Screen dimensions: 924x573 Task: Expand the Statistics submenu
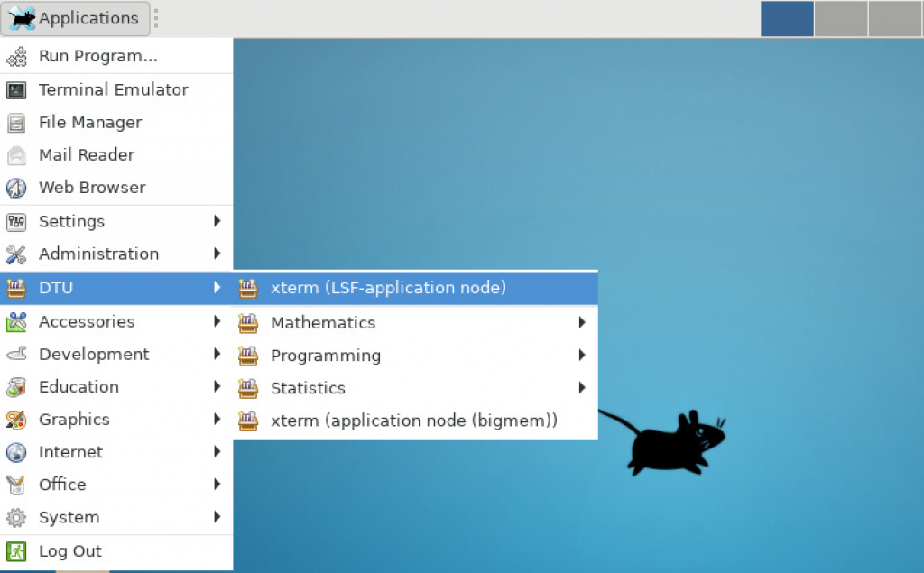[583, 387]
